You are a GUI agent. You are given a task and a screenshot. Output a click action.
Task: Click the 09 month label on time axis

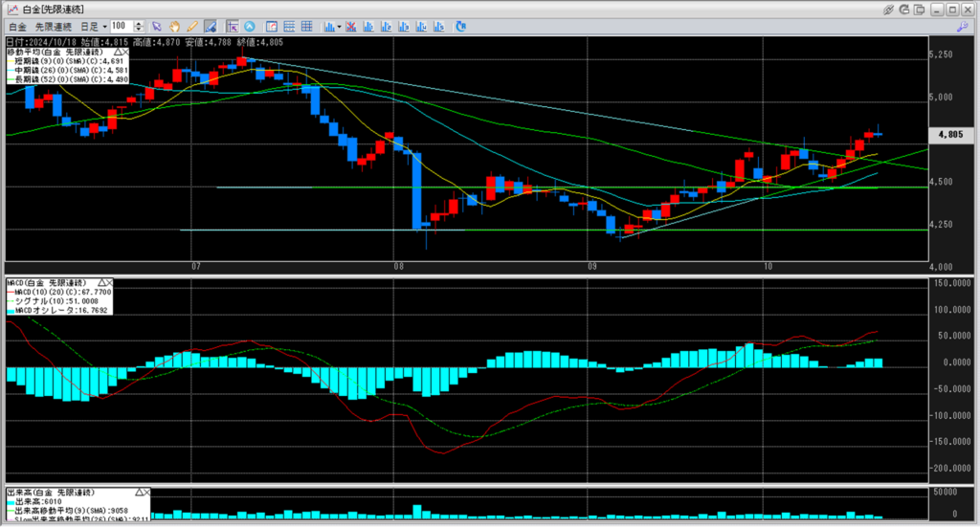(592, 267)
